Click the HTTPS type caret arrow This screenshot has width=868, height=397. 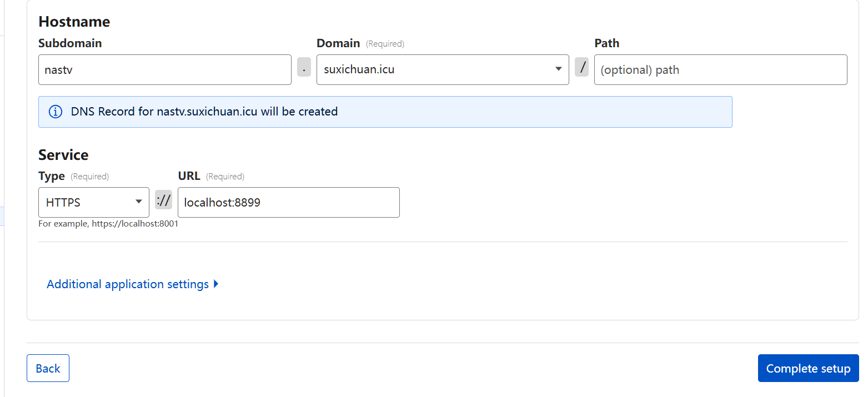[139, 202]
